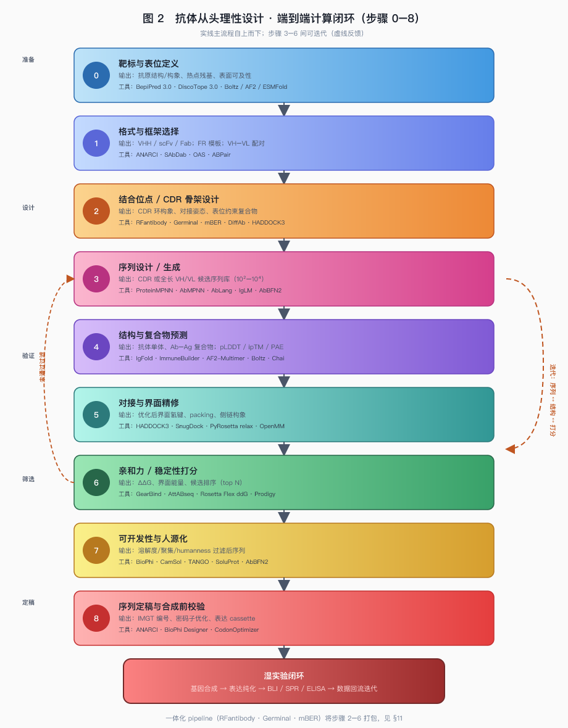
Task: Select the step 4 purple circle badge
Action: (96, 347)
